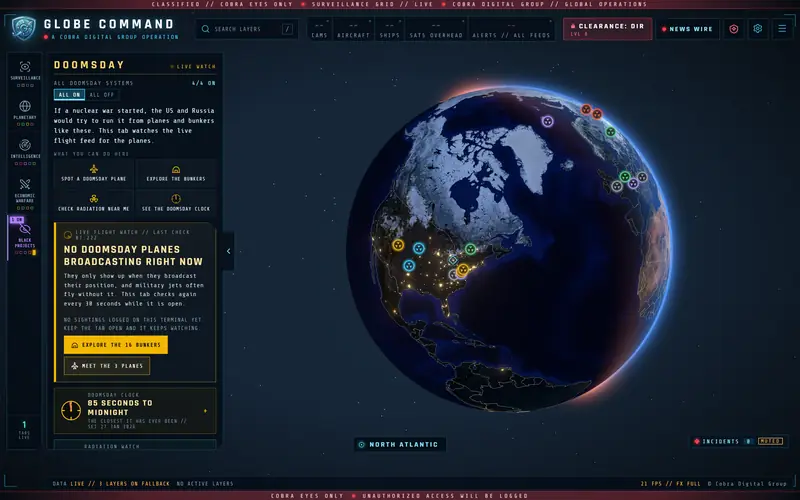Click the North Atlantic location label
The height and width of the screenshot is (500, 800).
404,445
